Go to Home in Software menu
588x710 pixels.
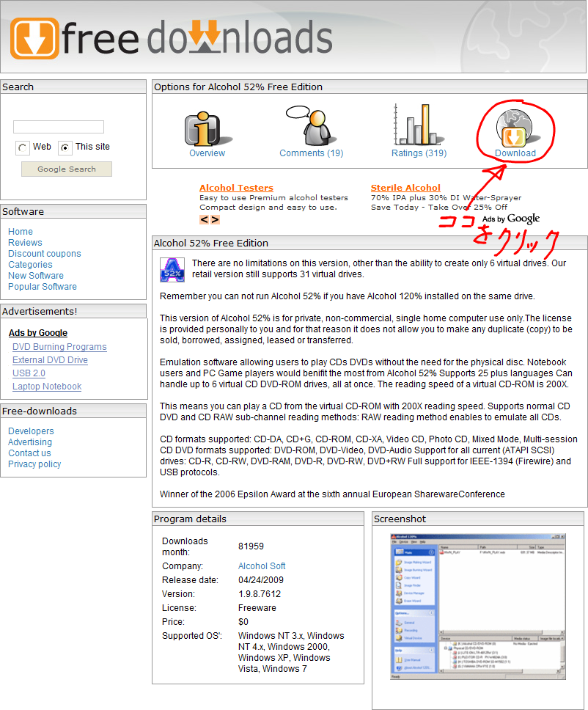pos(21,231)
